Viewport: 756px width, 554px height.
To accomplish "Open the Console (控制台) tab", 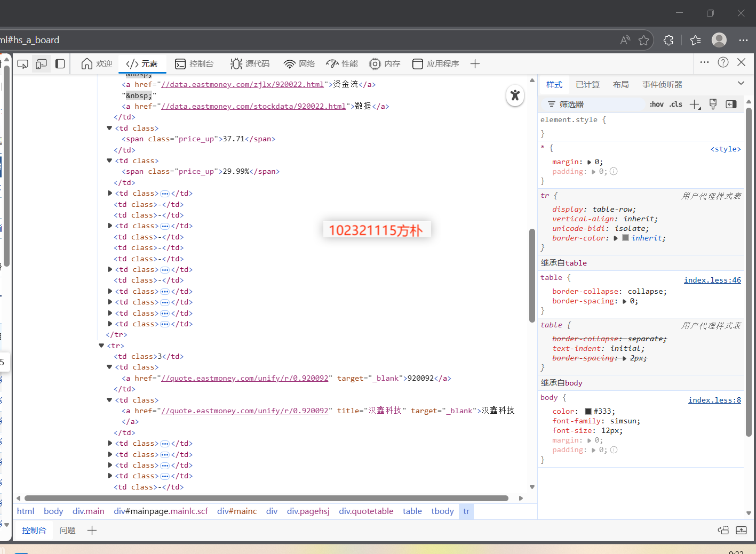I will tap(194, 64).
